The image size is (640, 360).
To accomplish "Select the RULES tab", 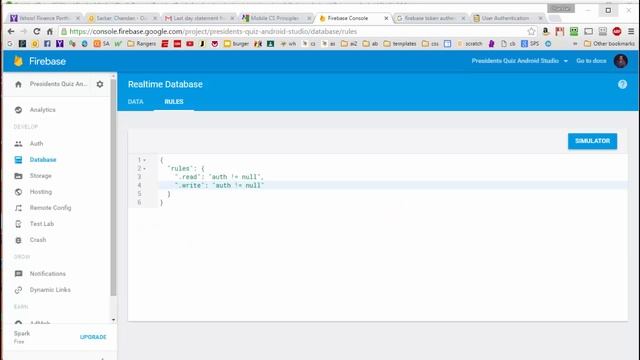I will (174, 102).
